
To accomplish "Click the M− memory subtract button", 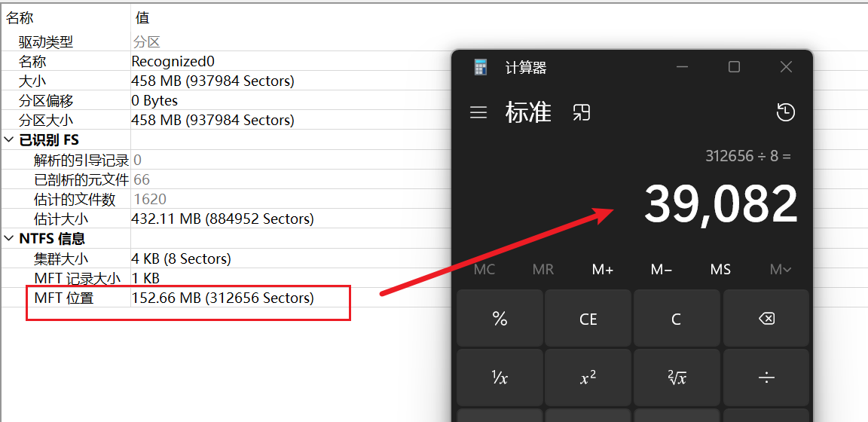I will pyautogui.click(x=662, y=270).
